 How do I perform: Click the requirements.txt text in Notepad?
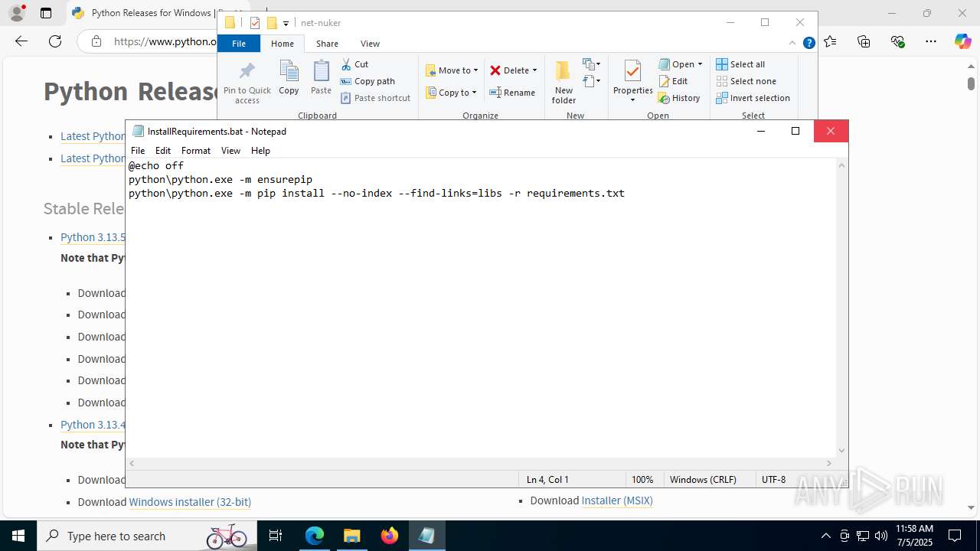575,194
